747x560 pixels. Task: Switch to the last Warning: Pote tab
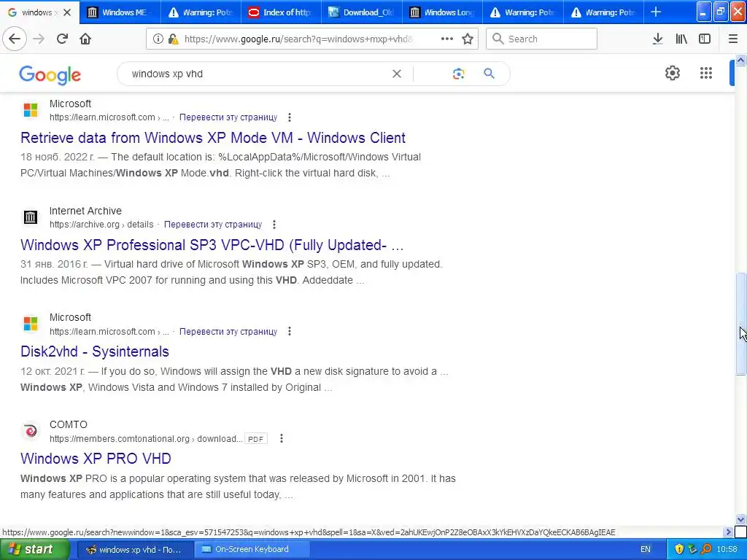click(603, 12)
